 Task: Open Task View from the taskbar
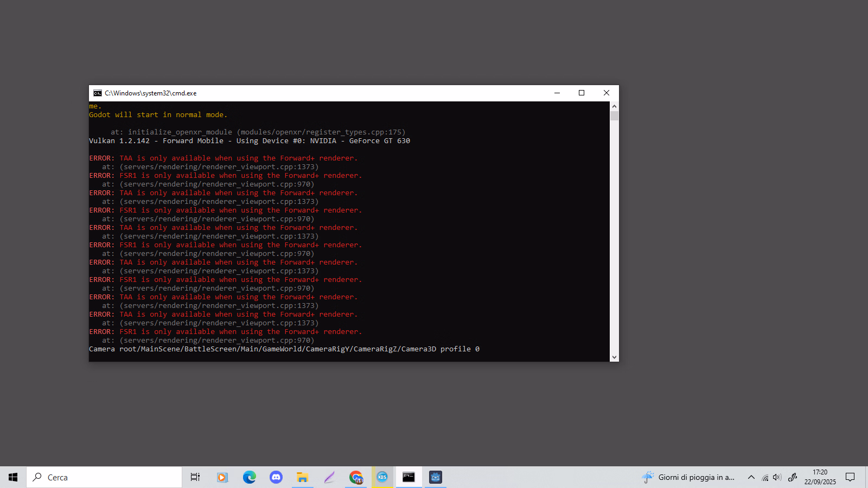pyautogui.click(x=195, y=477)
